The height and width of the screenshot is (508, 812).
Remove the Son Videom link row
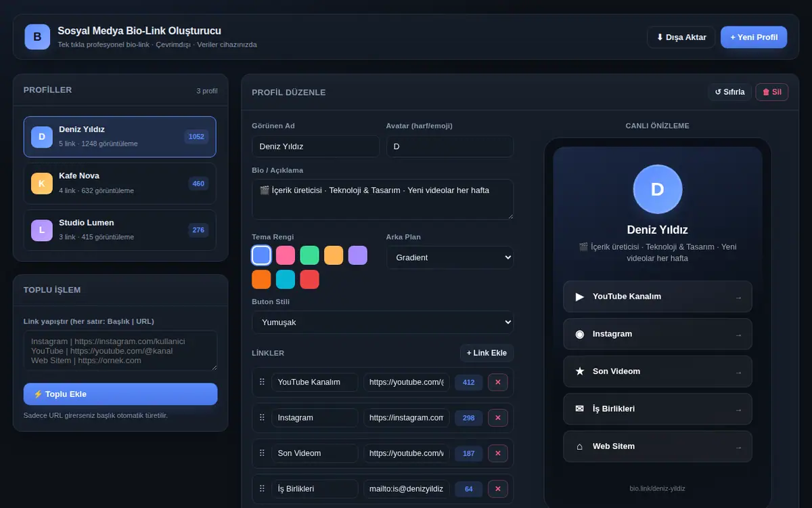[498, 453]
